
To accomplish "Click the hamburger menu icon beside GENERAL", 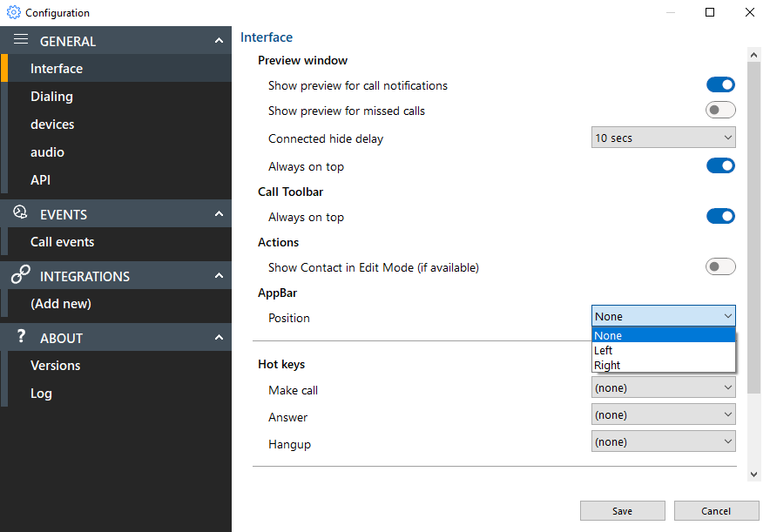I will click(21, 39).
